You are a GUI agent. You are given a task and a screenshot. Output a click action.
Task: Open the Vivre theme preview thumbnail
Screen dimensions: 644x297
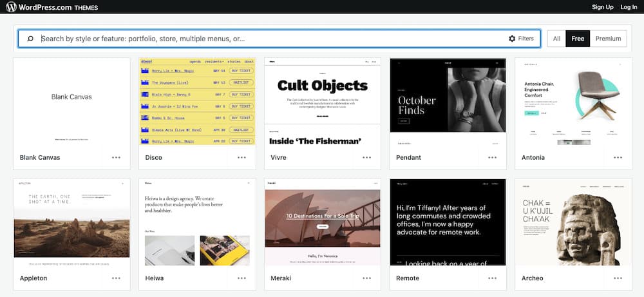(x=323, y=102)
